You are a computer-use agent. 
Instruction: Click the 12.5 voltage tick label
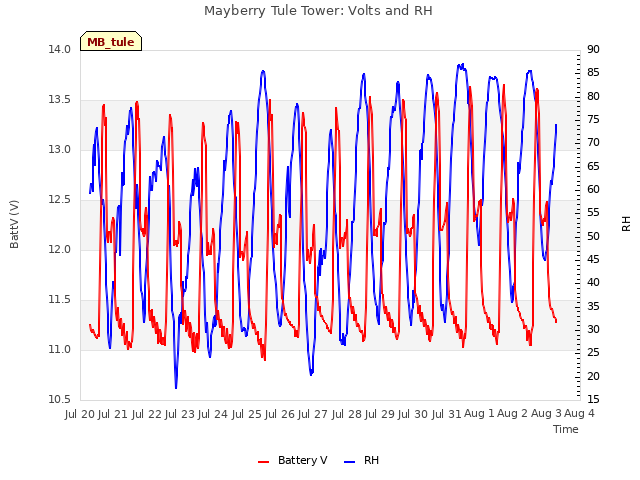tap(59, 200)
